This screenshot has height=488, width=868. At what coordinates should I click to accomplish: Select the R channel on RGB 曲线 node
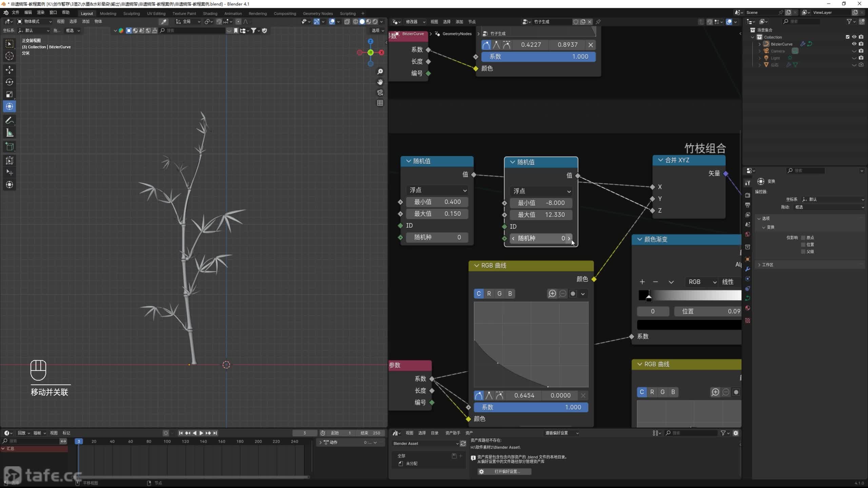coord(489,293)
